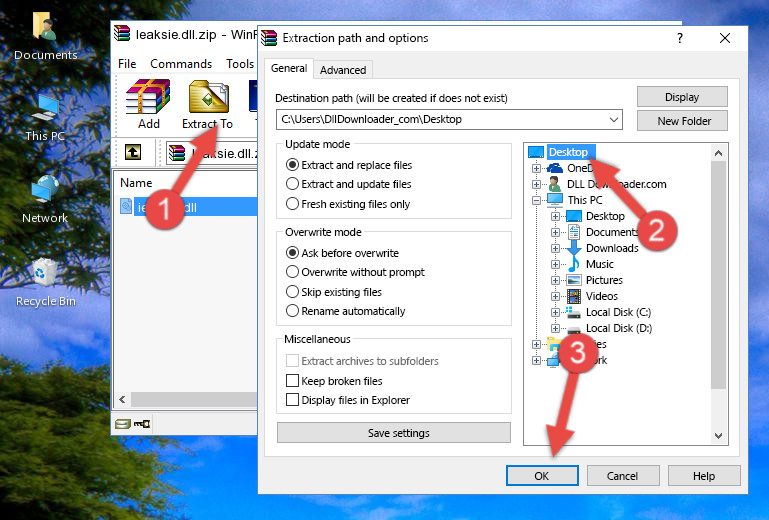
Task: Click the Display button
Action: [x=682, y=97]
